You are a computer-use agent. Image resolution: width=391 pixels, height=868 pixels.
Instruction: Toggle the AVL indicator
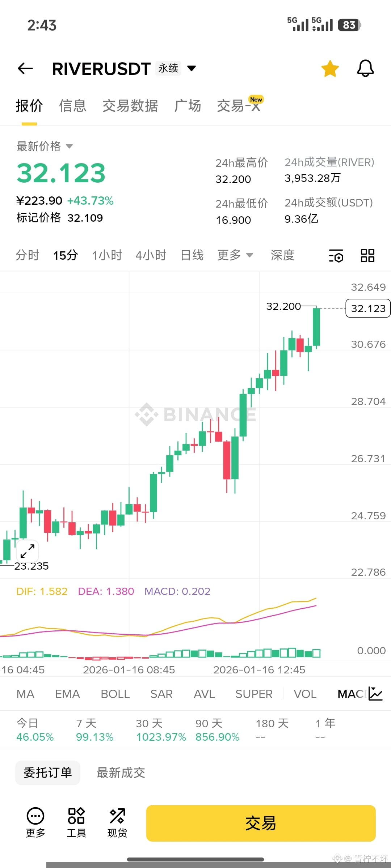pyautogui.click(x=204, y=694)
